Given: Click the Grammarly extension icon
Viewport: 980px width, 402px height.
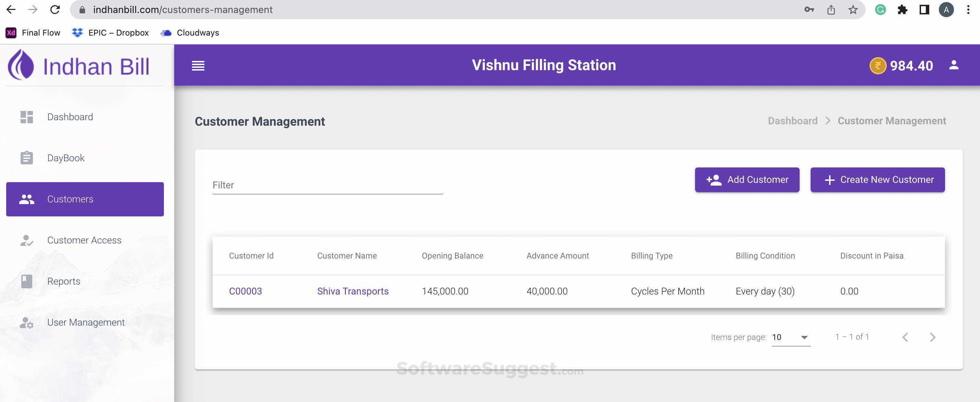Looking at the screenshot, I should point(880,10).
